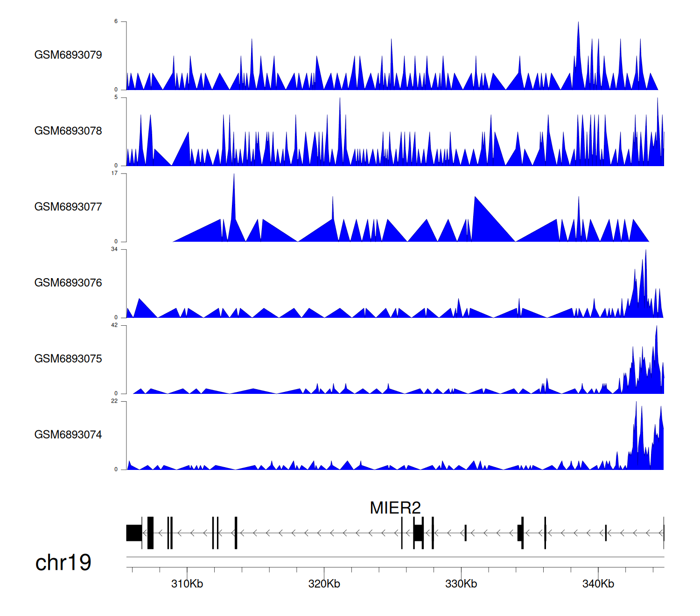Viewport: 700px width, 616px height.
Task: Select the GSM6893078 track label
Action: [68, 131]
